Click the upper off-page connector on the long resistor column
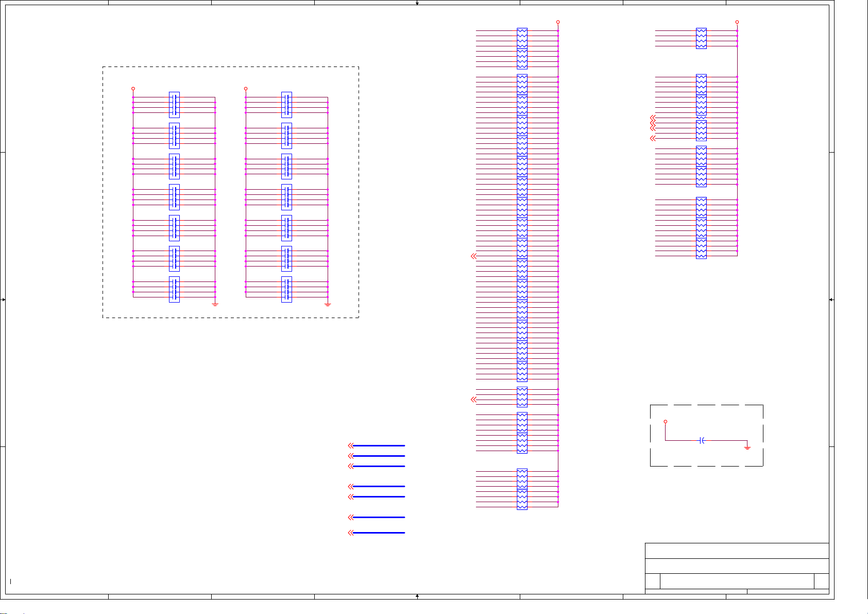Viewport: 868px width, 614px height. [x=474, y=256]
